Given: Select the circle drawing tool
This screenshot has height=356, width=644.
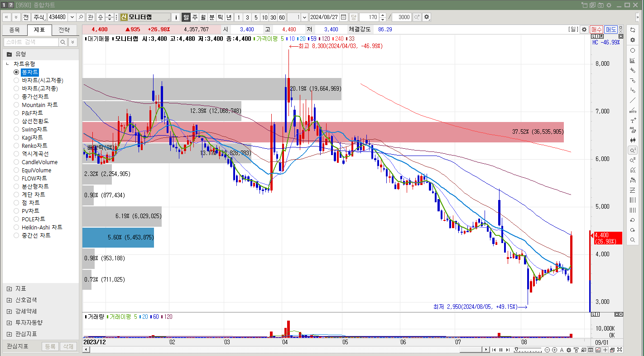Looking at the screenshot, I should [x=633, y=50].
